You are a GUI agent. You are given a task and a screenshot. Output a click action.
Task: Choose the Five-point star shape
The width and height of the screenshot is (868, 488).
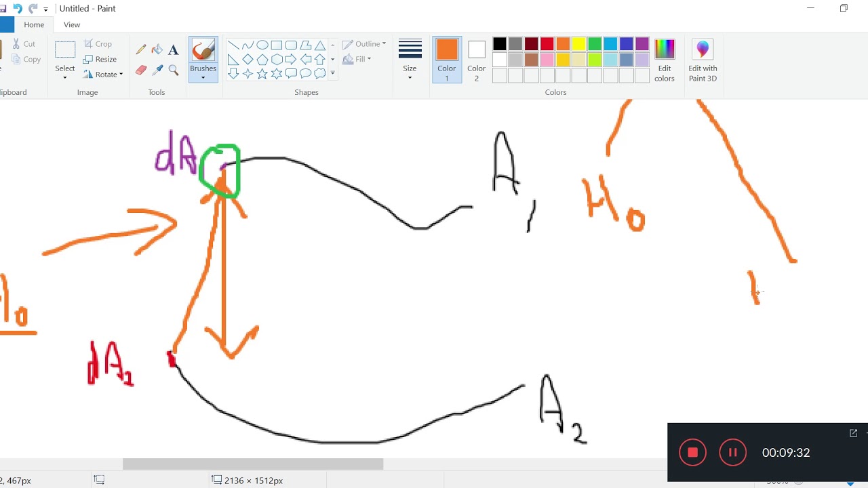click(x=262, y=73)
